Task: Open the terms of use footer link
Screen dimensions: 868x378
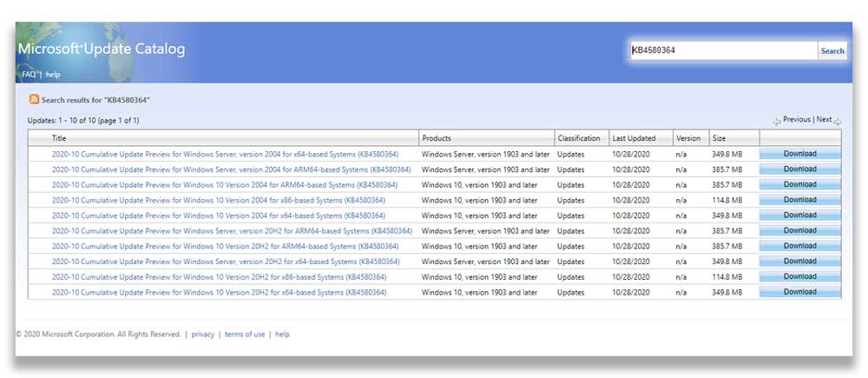Action: pyautogui.click(x=245, y=335)
